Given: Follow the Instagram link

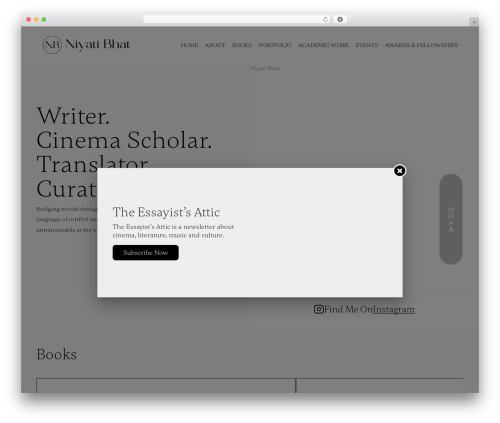Looking at the screenshot, I should point(394,310).
